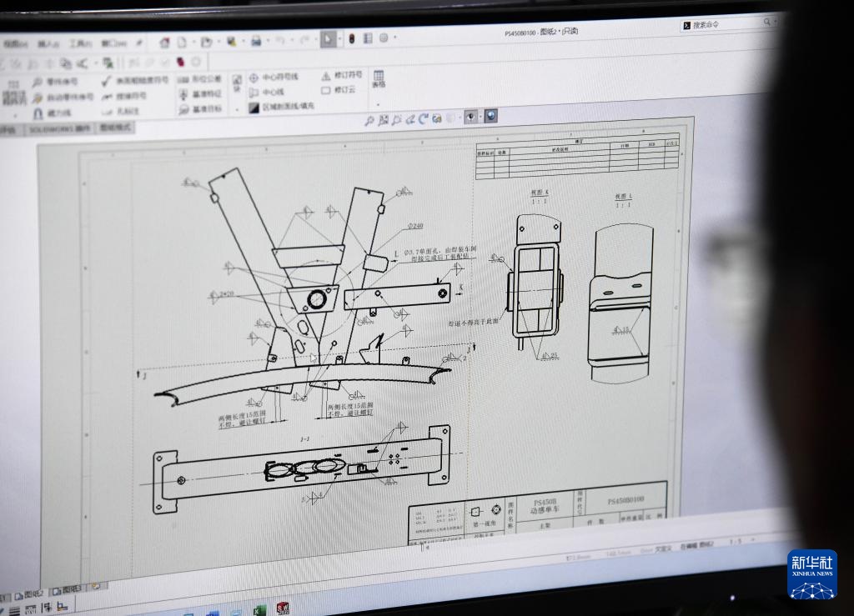Click the Home icon in top toolbar
Viewport: 854px width, 616px height.
coord(164,42)
